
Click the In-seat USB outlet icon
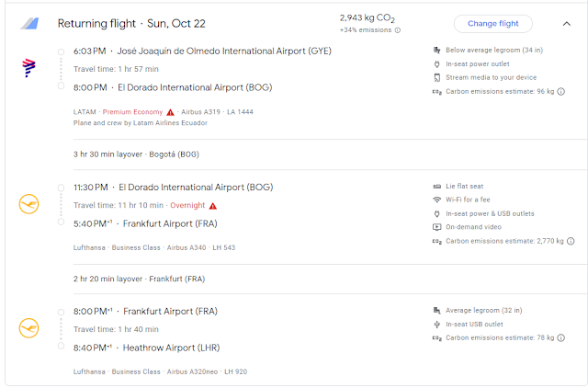(436, 324)
